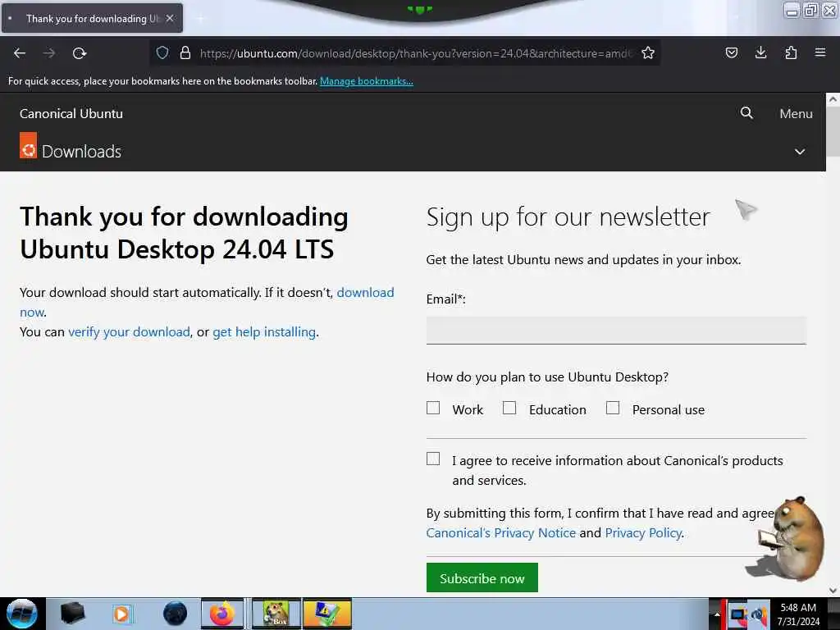This screenshot has width=840, height=630.
Task: Open the Downloads navigation title
Action: (x=81, y=152)
